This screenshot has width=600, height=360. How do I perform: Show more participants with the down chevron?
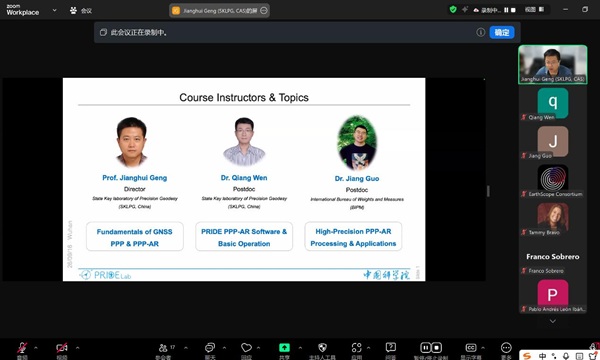(553, 321)
